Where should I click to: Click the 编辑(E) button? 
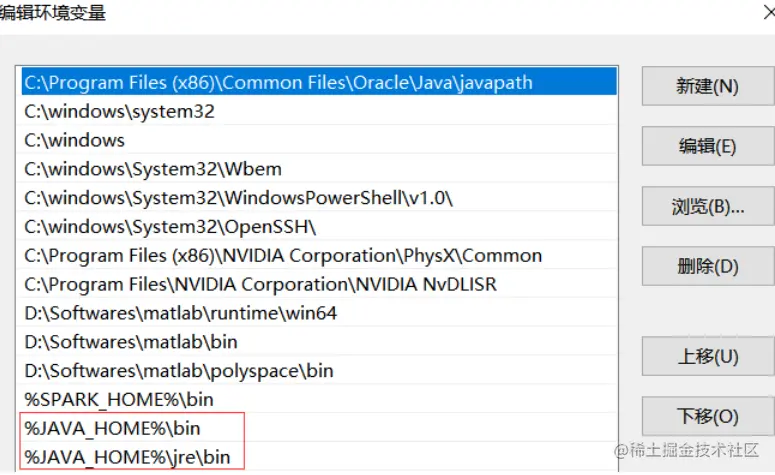[708, 146]
